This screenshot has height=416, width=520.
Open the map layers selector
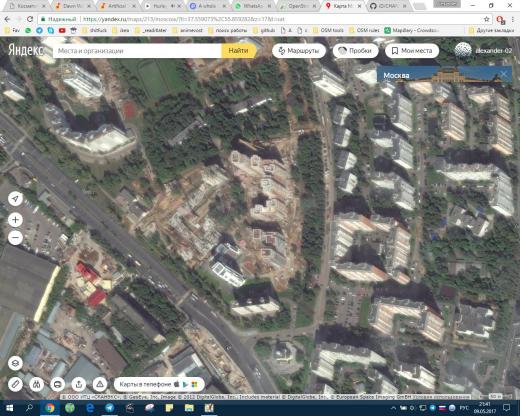coord(15,363)
